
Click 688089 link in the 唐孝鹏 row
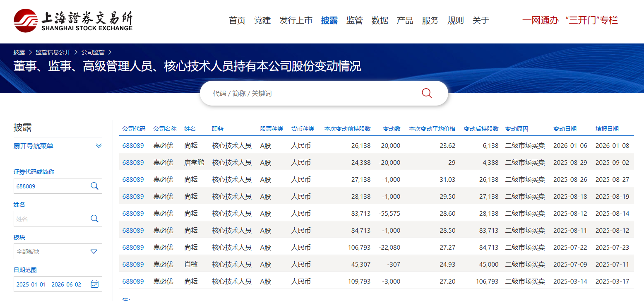pos(133,162)
